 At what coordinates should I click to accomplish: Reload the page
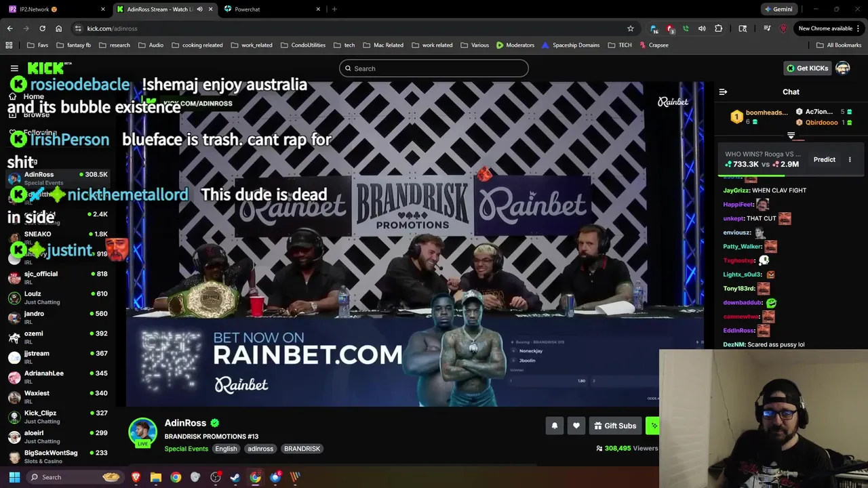pos(42,28)
